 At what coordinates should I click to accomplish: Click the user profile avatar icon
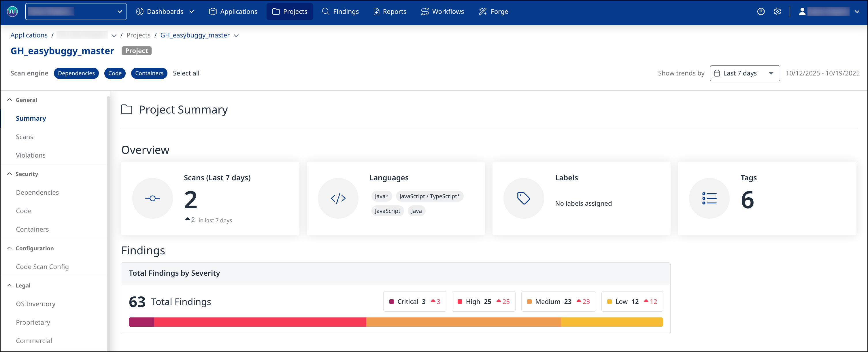click(x=802, y=12)
